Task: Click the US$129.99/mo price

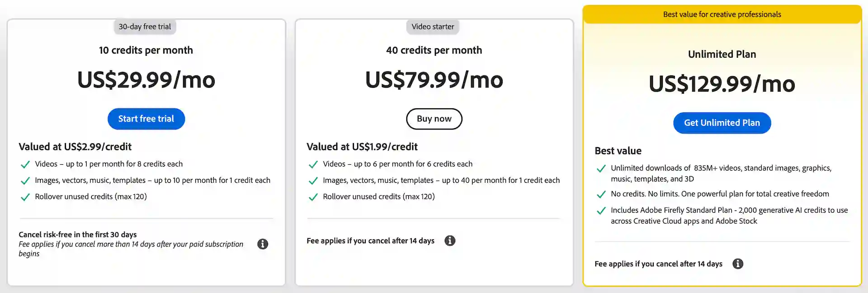Action: (722, 84)
